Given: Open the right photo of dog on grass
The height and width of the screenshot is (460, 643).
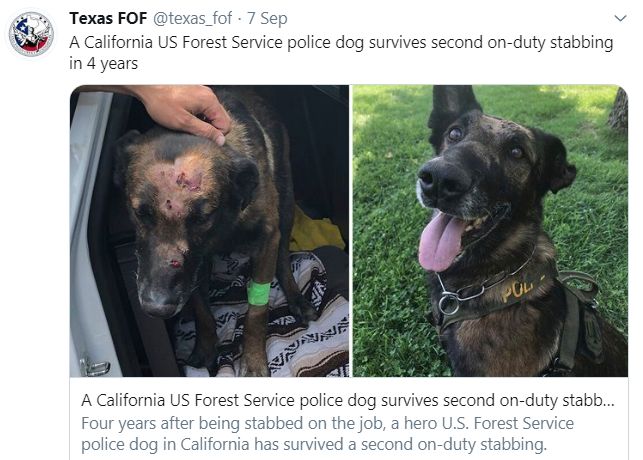Looking at the screenshot, I should 490,230.
